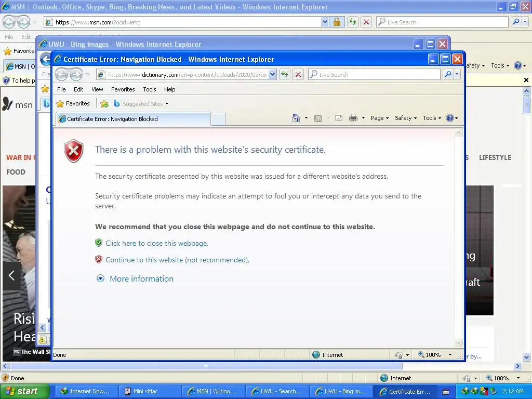Click green shield close webpage icon
The image size is (532, 399).
coord(99,243)
